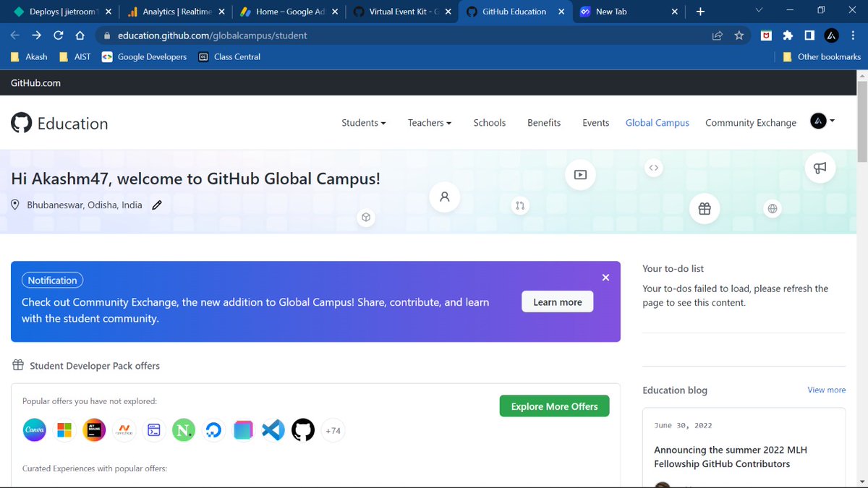Open the Canva offer icon

(35, 430)
